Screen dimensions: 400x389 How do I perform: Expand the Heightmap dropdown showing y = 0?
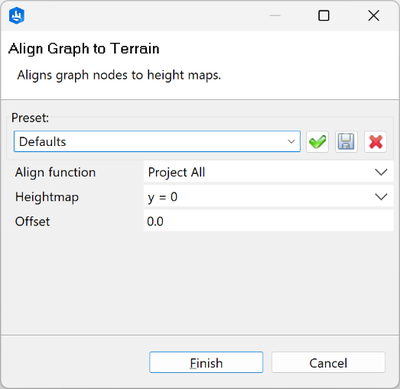click(268, 197)
